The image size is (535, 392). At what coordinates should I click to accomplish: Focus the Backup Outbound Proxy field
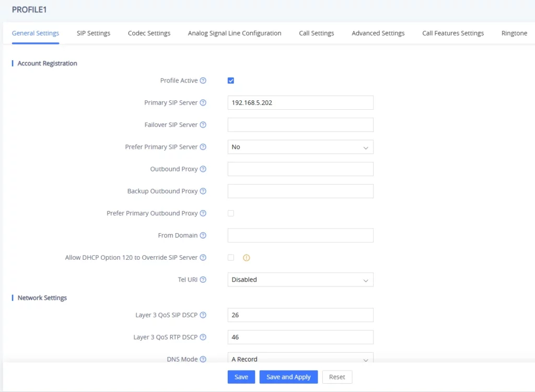coord(300,191)
